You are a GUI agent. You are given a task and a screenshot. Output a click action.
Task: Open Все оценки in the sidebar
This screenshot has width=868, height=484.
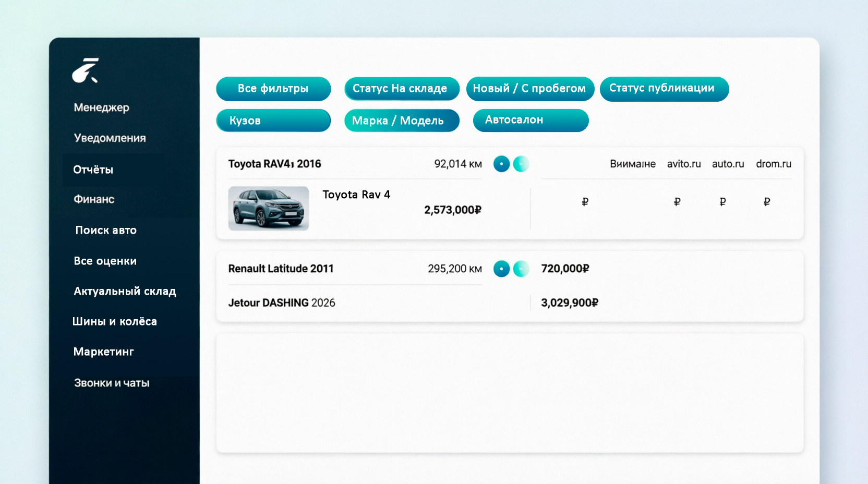(x=105, y=261)
